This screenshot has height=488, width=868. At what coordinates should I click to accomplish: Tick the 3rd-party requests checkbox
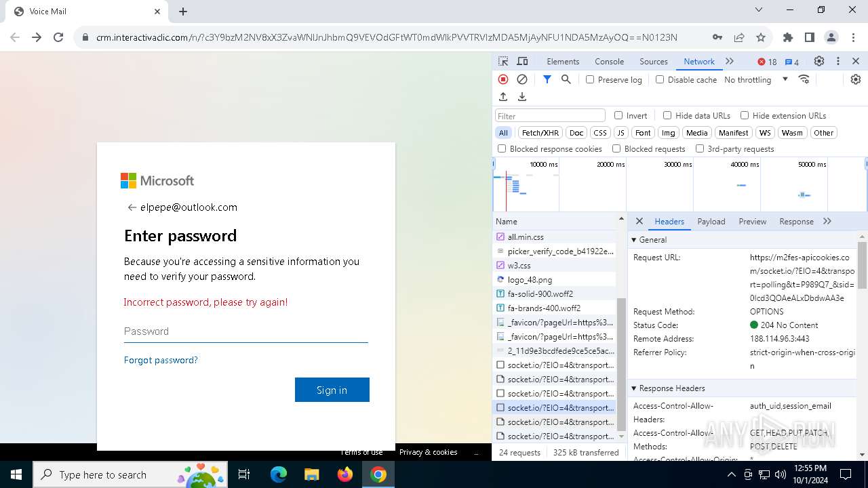(700, 148)
